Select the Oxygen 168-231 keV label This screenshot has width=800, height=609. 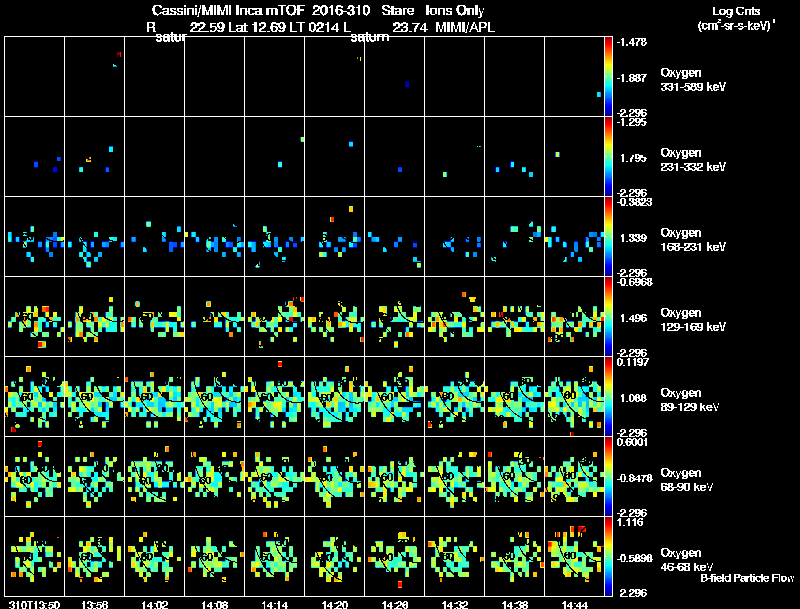pos(693,240)
